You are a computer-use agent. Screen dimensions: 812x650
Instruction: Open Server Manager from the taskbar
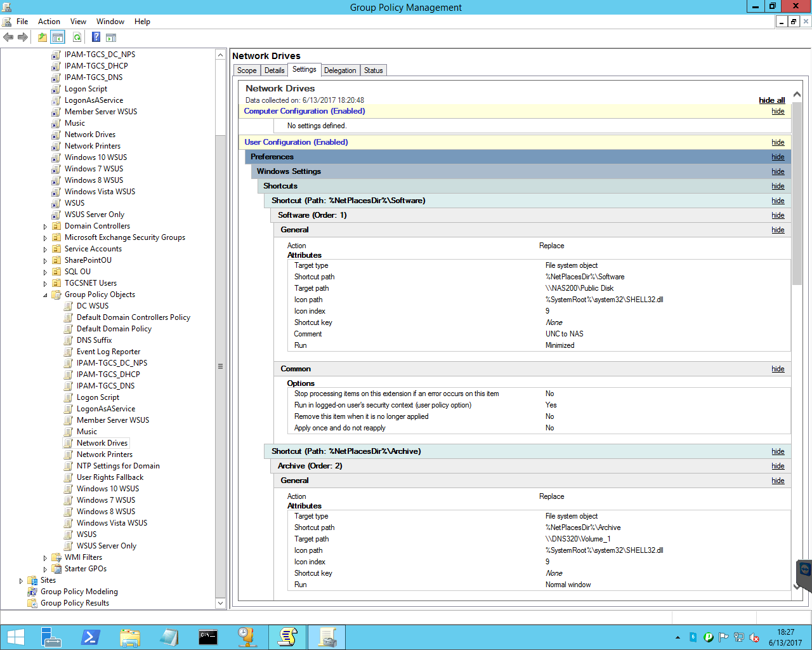point(51,637)
